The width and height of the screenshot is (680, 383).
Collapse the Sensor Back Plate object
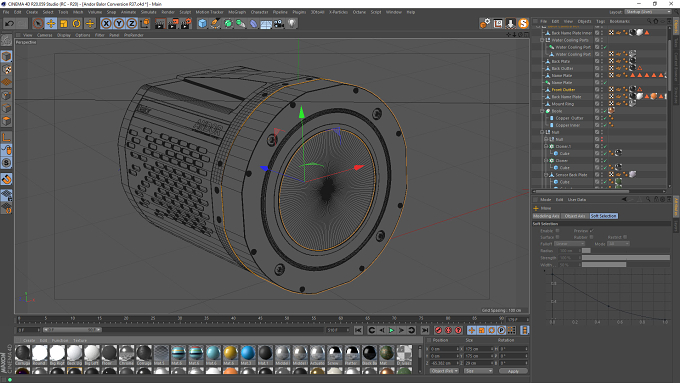546,175
